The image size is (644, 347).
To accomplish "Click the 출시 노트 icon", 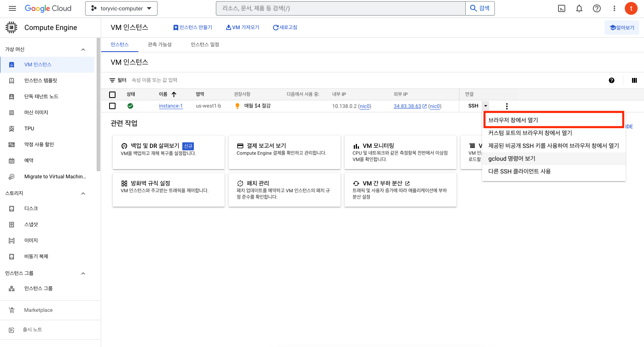I will (12, 330).
